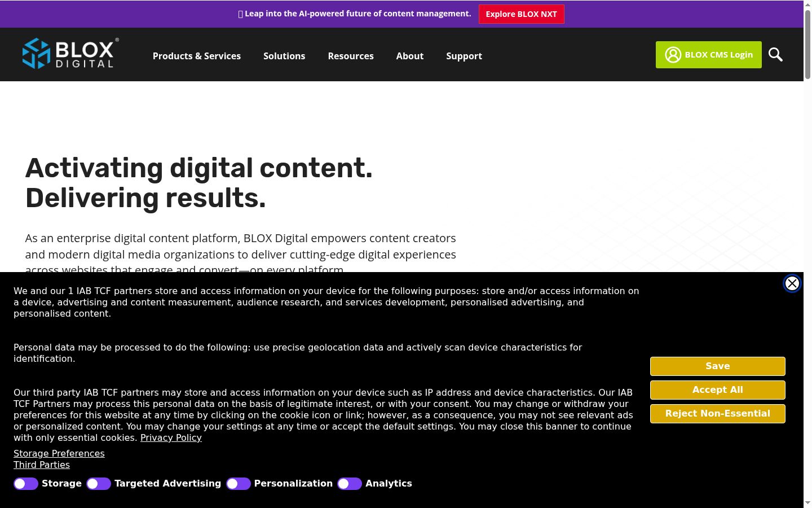Toggle the Targeted Advertising switch
This screenshot has width=812, height=508.
pos(99,484)
